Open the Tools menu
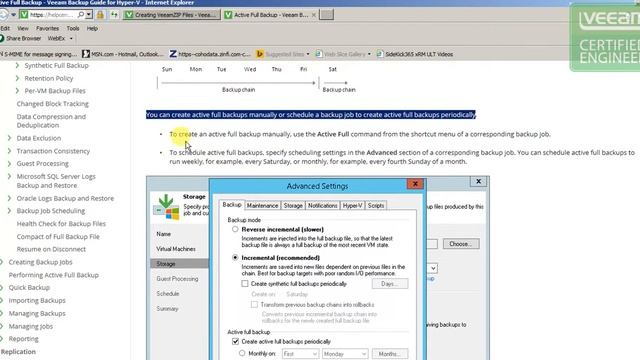Viewport: 640px width, 360px height. pyautogui.click(x=73, y=29)
